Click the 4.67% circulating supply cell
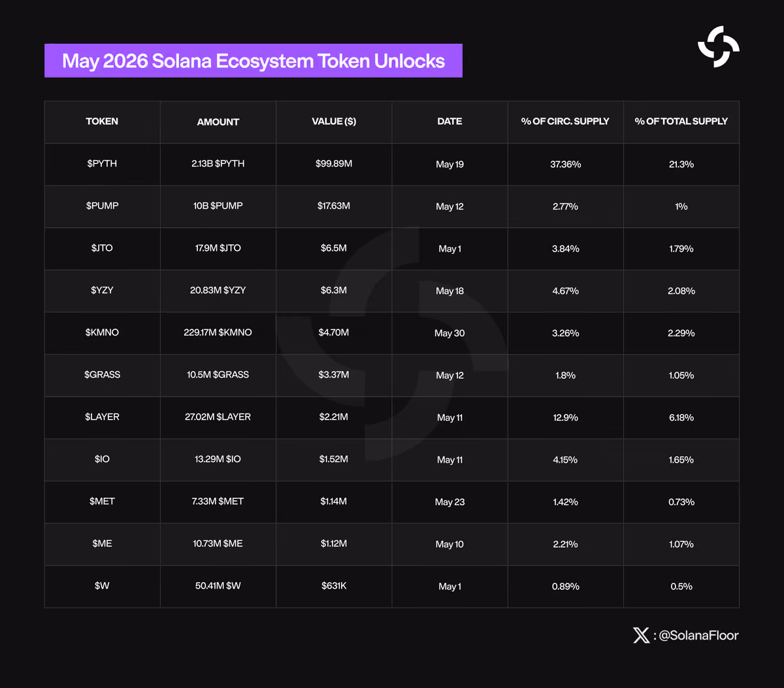Screen dimensions: 784x688 [566, 291]
